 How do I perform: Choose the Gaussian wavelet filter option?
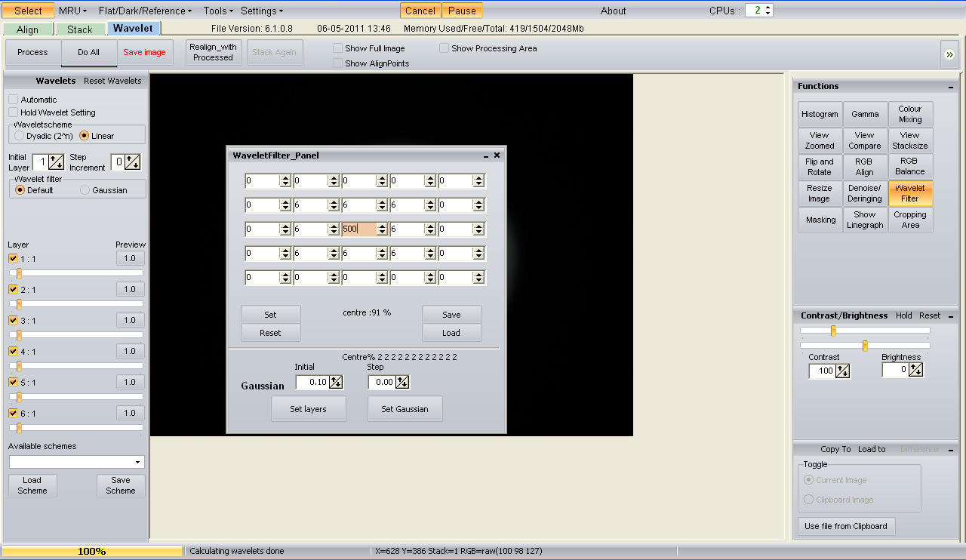pos(85,190)
